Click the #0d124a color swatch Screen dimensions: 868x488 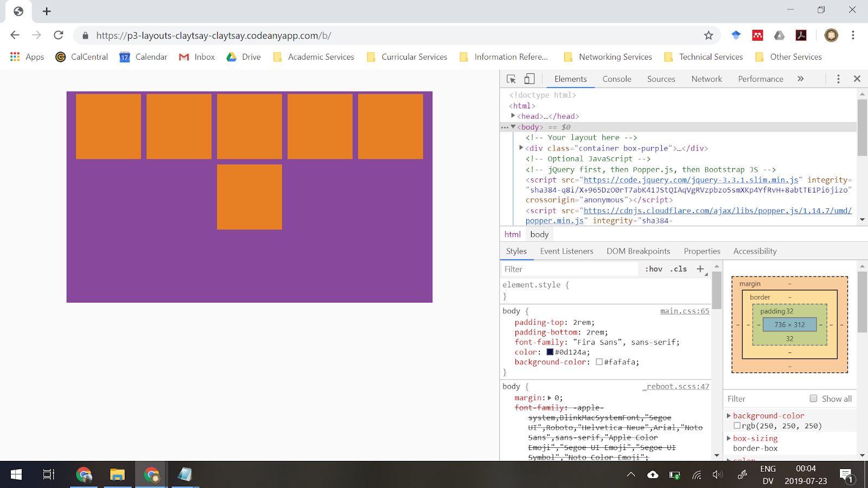pyautogui.click(x=550, y=352)
